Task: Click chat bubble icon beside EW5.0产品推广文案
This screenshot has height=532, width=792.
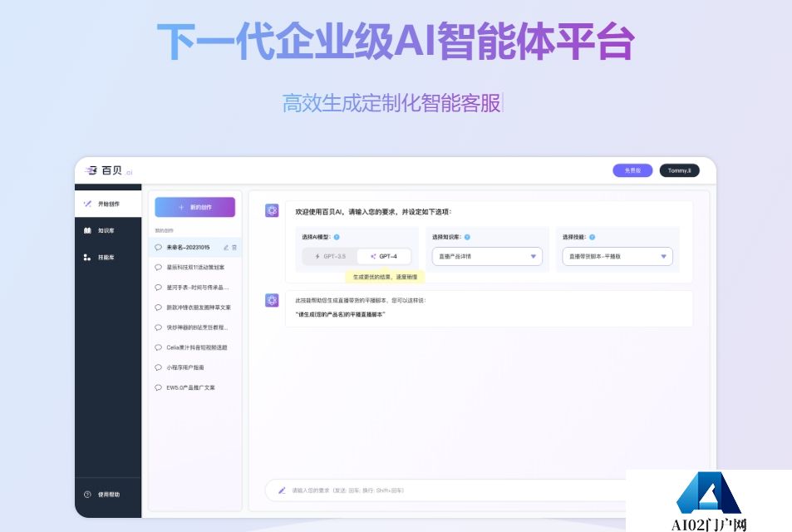Action: [158, 387]
